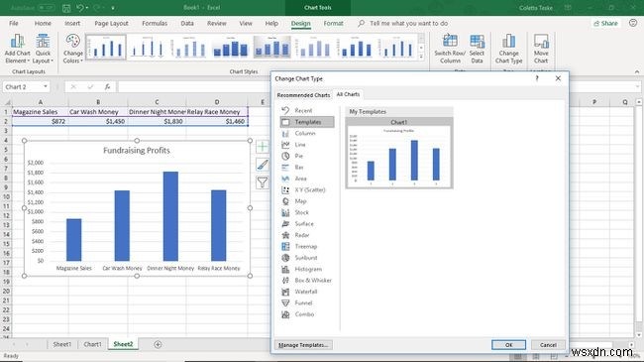This screenshot has height=362, width=644.
Task: Click Change Chart Type ribbon button
Action: [508, 49]
